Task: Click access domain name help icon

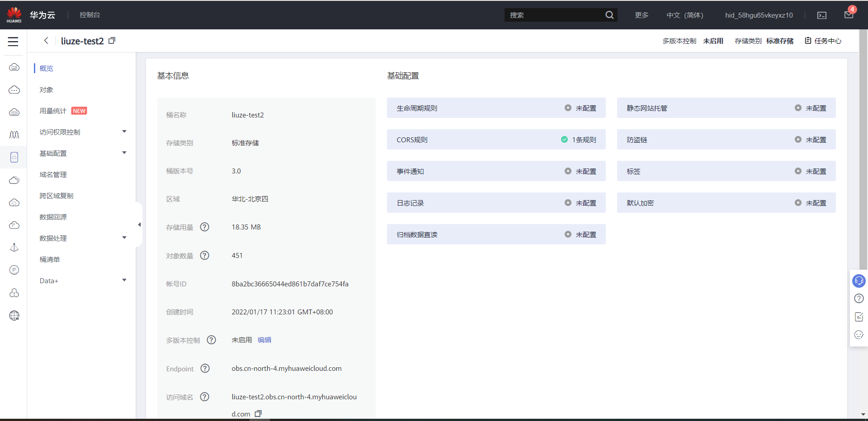Action: [x=205, y=397]
